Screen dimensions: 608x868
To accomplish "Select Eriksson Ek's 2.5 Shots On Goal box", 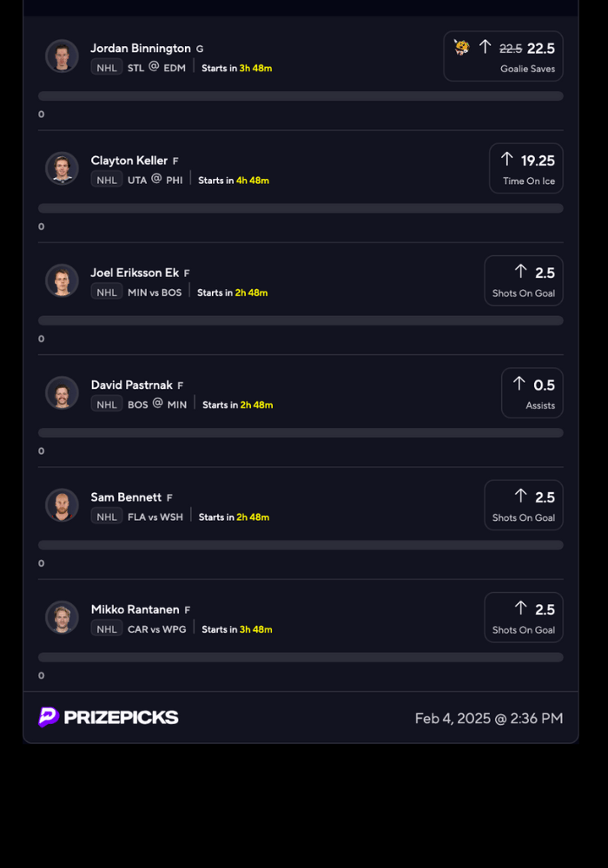I will click(523, 280).
